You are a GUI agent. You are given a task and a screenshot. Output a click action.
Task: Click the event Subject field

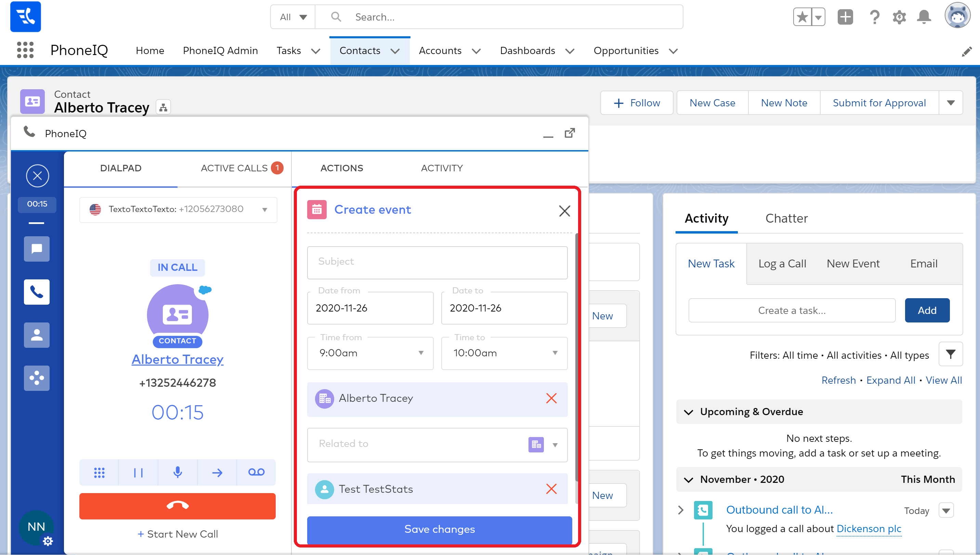point(437,262)
